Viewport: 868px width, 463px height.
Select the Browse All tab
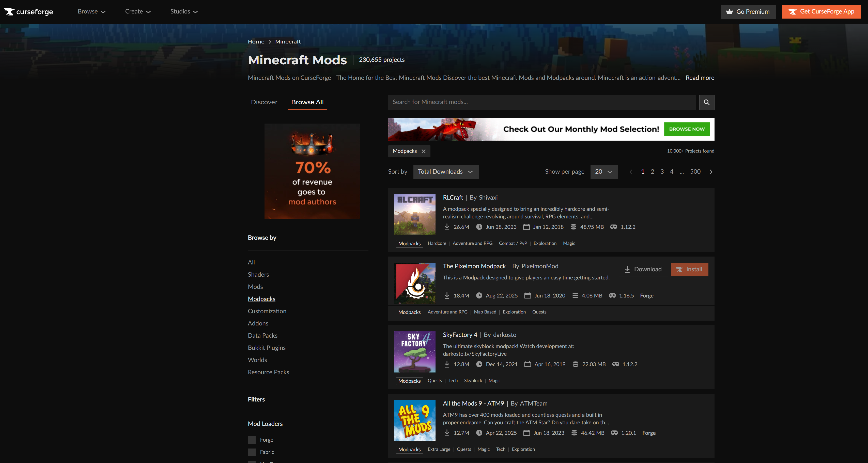click(x=307, y=102)
